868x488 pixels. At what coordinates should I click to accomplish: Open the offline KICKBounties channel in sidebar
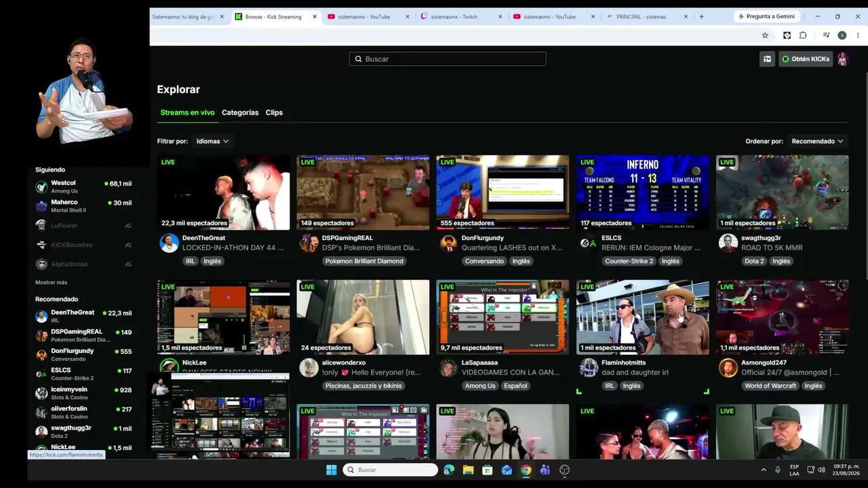coord(83,245)
